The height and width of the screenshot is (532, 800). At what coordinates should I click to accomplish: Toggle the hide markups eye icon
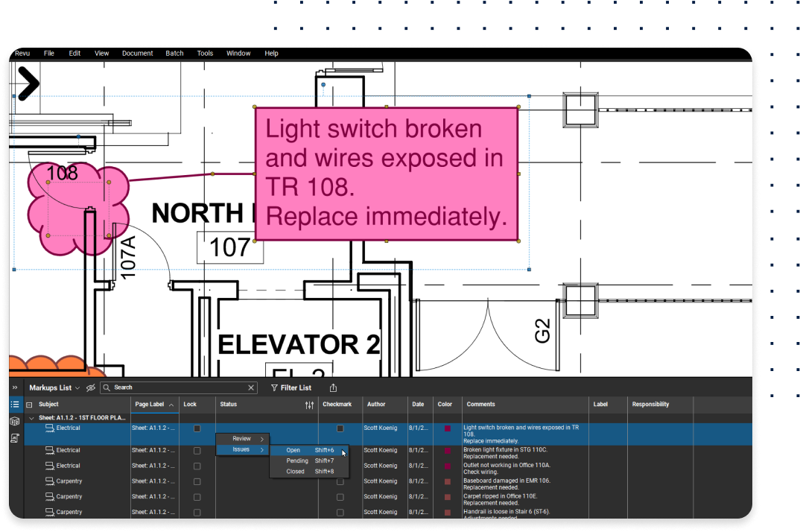click(x=91, y=387)
